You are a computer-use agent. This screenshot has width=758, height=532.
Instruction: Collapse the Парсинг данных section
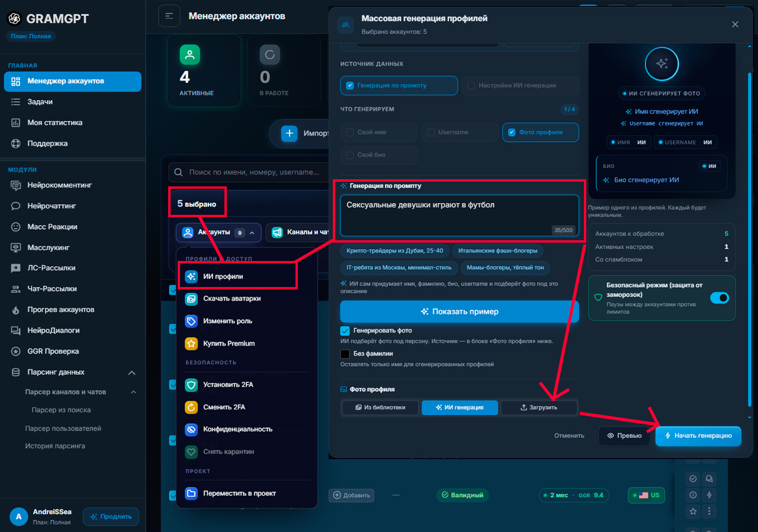72,372
